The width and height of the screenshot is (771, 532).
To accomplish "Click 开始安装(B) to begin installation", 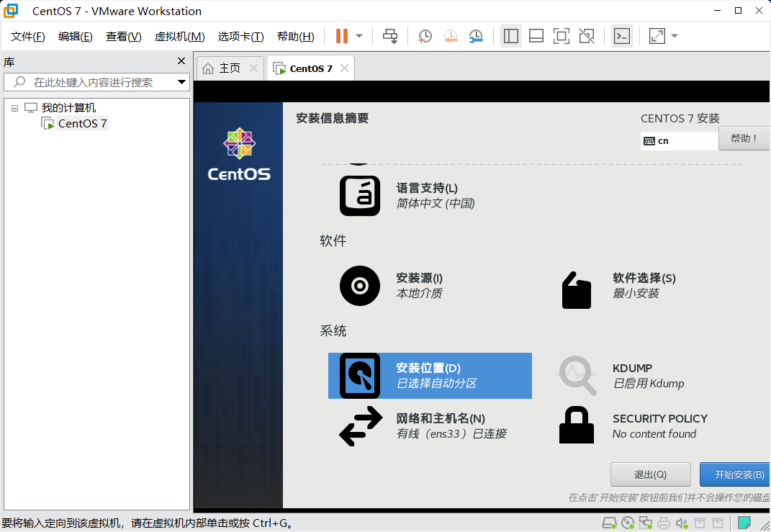I will (x=735, y=474).
